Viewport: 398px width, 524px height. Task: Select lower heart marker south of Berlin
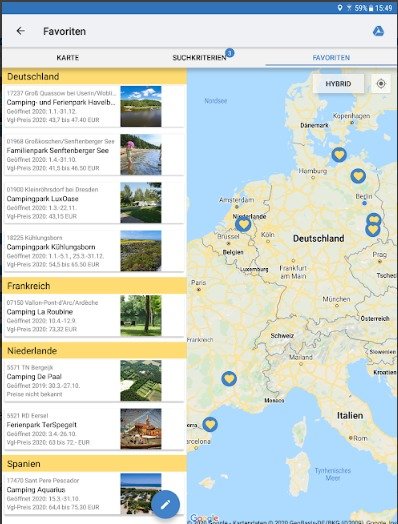pyautogui.click(x=372, y=230)
